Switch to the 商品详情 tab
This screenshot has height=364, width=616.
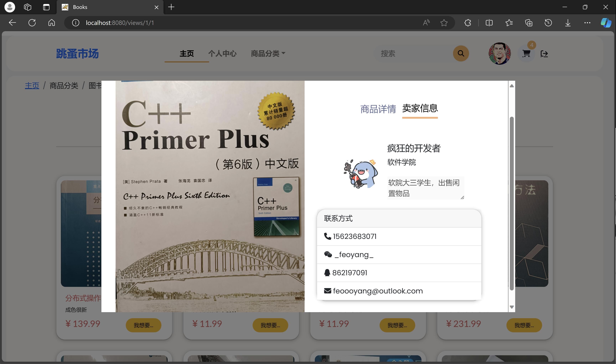coord(378,109)
